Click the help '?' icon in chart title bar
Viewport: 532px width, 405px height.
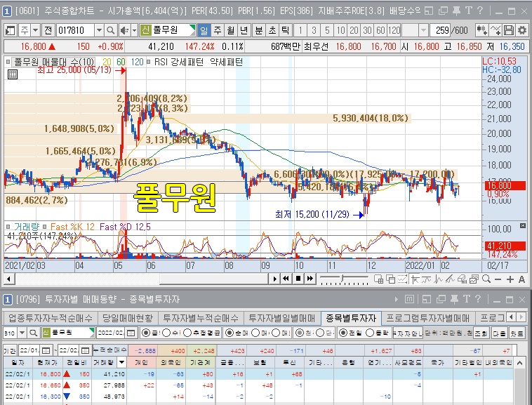[x=480, y=11]
